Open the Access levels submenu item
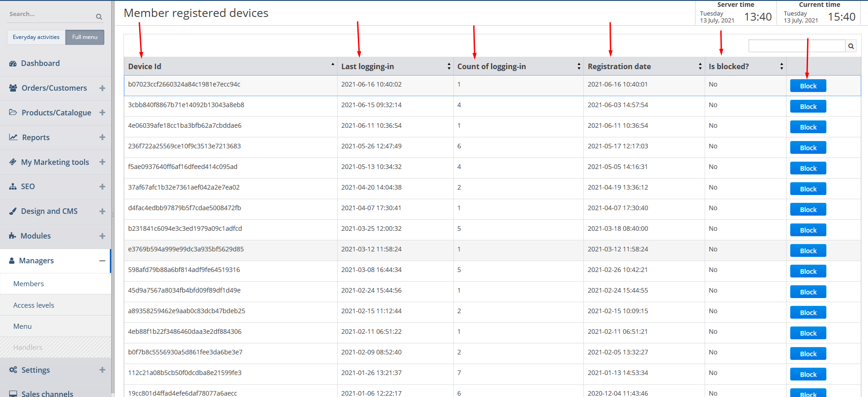The height and width of the screenshot is (397, 868). [34, 305]
